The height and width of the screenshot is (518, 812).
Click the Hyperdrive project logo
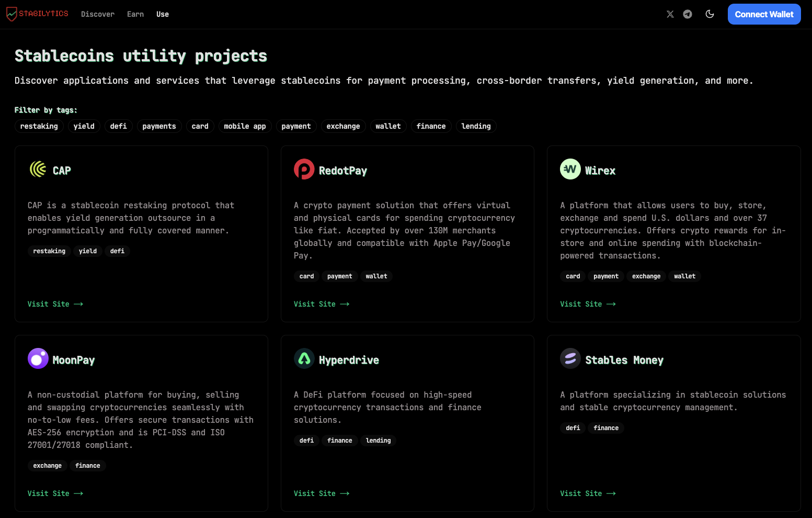(x=304, y=358)
